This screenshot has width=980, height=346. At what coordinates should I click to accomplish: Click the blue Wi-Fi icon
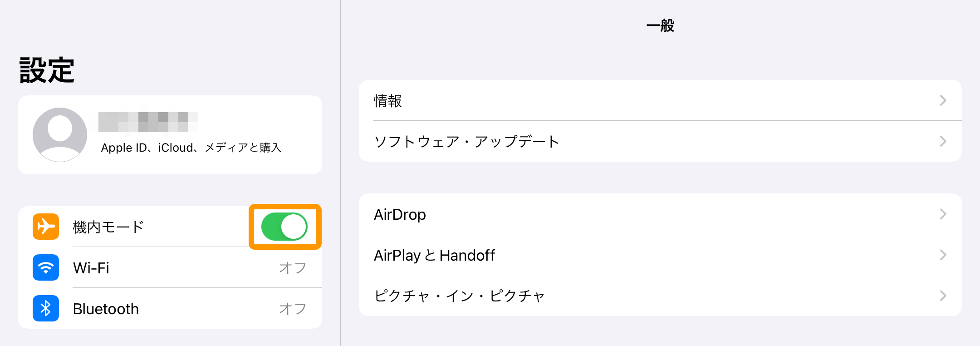46,267
